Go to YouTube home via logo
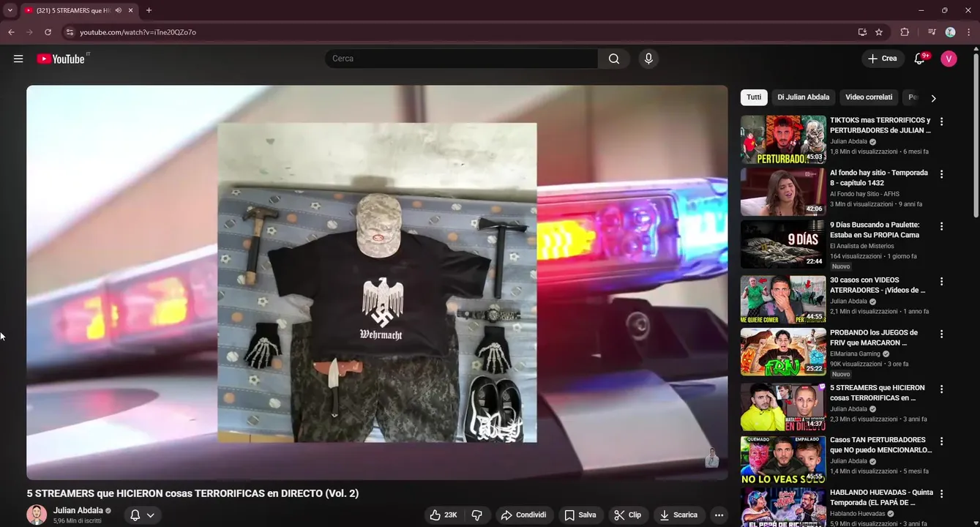The height and width of the screenshot is (527, 980). 61,59
